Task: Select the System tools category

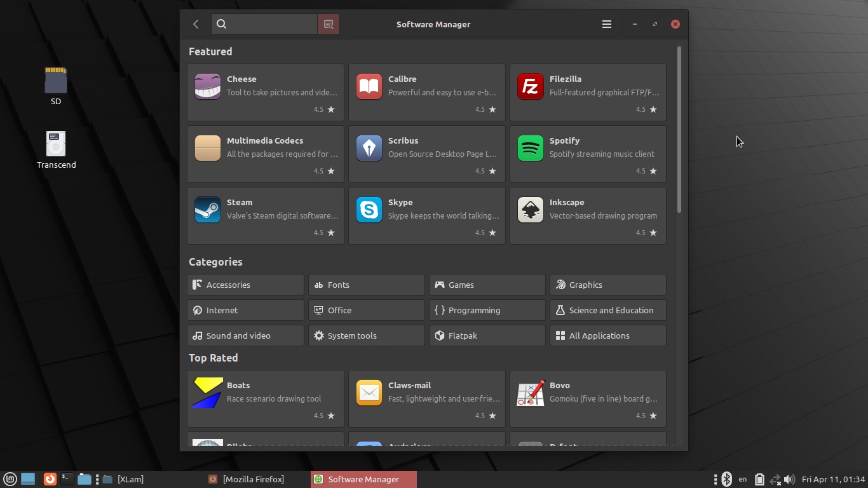Action: (366, 335)
